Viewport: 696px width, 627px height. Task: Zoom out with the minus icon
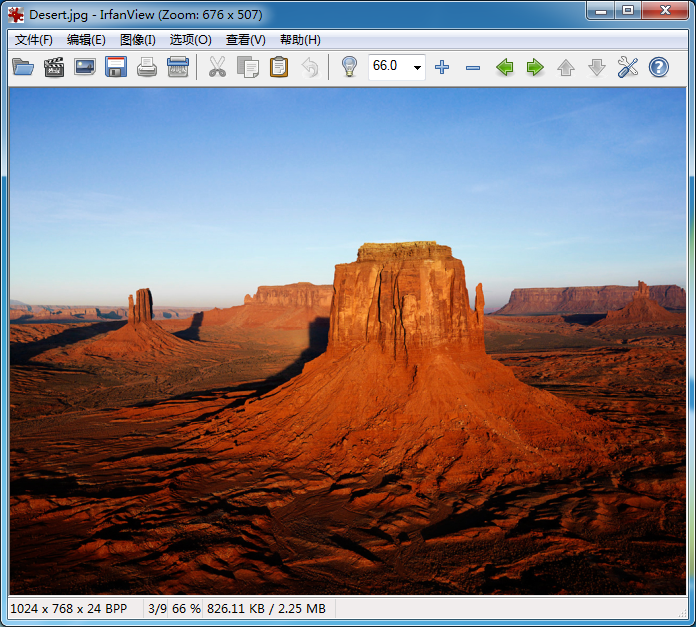473,67
